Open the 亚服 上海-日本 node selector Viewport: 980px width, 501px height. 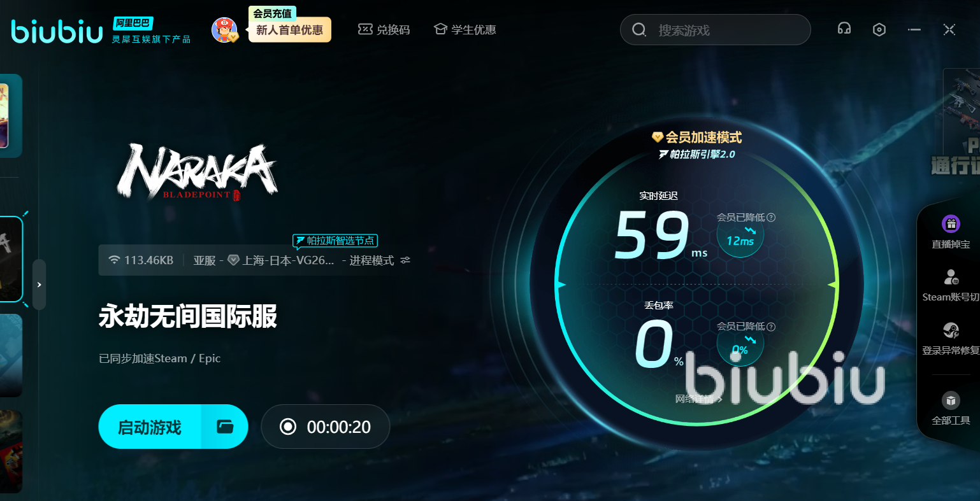[264, 260]
